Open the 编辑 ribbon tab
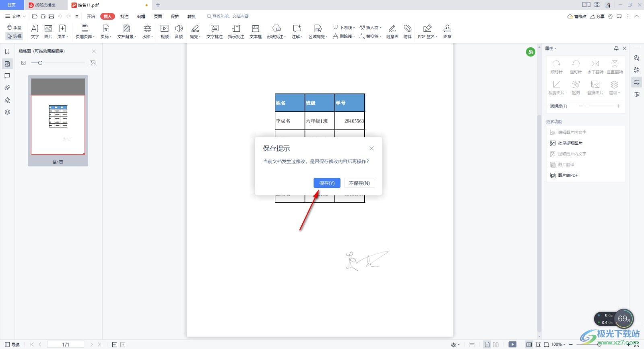 (x=141, y=17)
